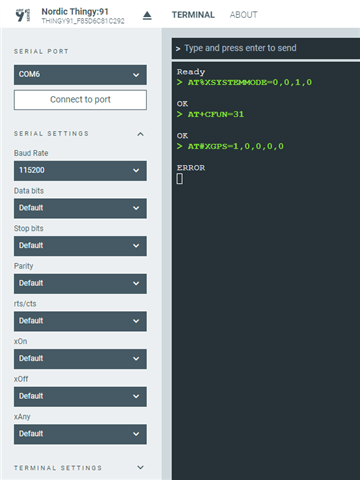Viewport: 360px width, 480px height.
Task: Open the xOff dropdown
Action: pyautogui.click(x=80, y=397)
